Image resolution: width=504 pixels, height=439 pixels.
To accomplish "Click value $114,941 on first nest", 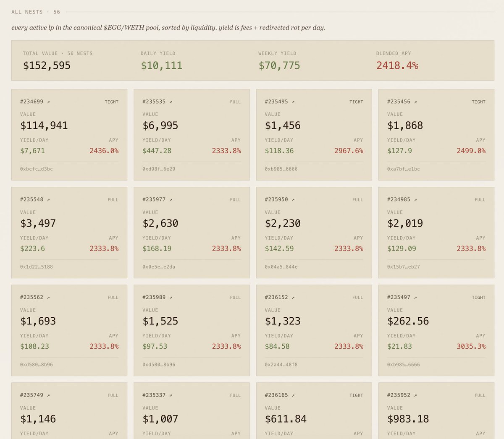I will 44,125.
